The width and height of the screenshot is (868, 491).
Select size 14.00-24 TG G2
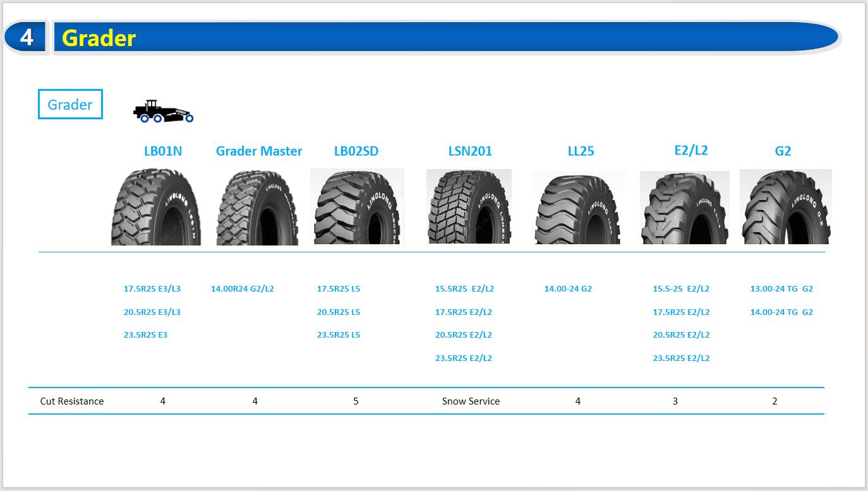(x=781, y=312)
